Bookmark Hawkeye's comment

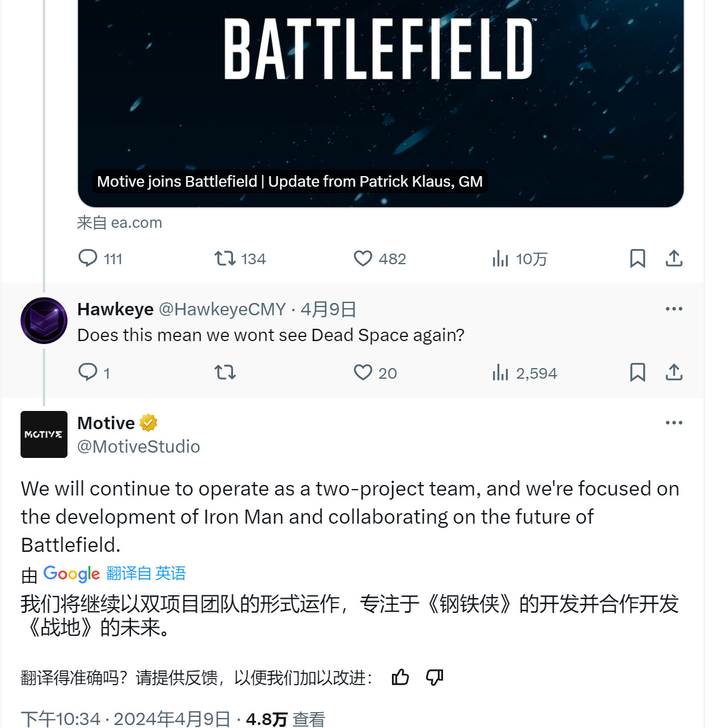coord(637,372)
